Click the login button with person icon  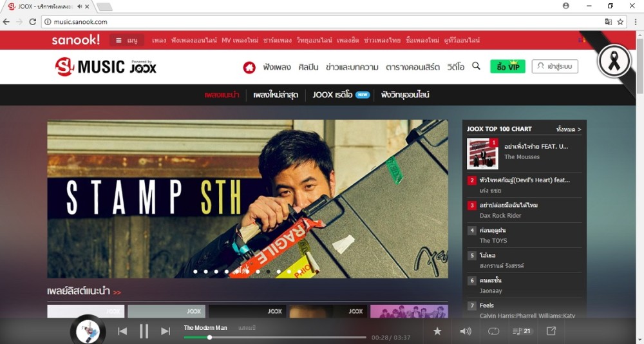point(554,66)
